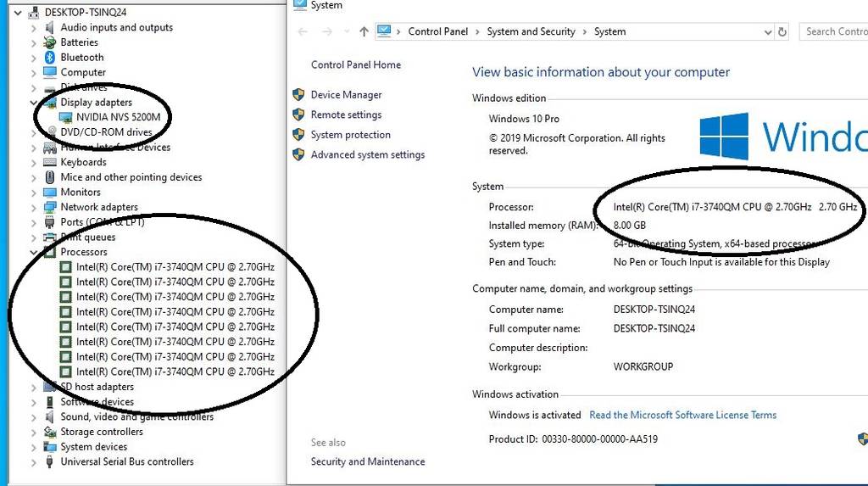
Task: Click the Batteries category icon
Action: coord(50,42)
